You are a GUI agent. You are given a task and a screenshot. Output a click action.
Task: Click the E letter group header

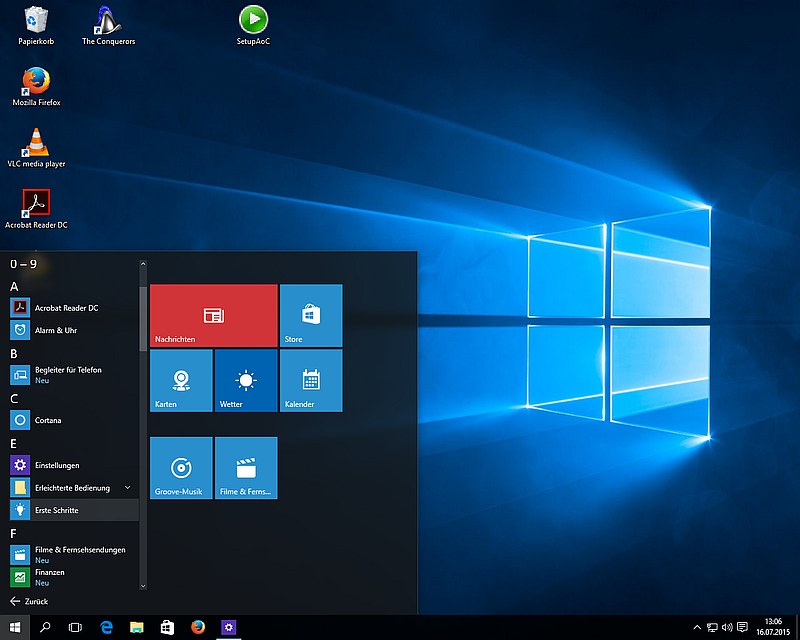[14, 444]
